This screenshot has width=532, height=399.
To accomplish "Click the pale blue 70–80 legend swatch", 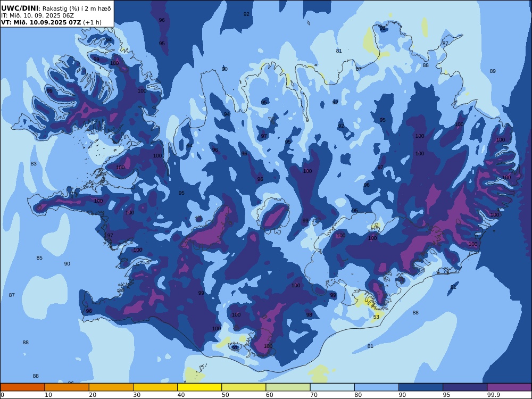I will pos(332,387).
